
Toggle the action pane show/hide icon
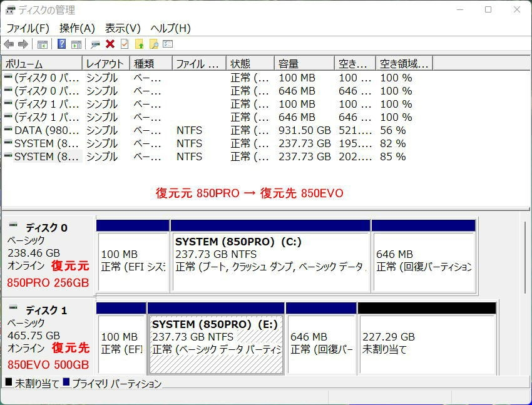pos(76,44)
